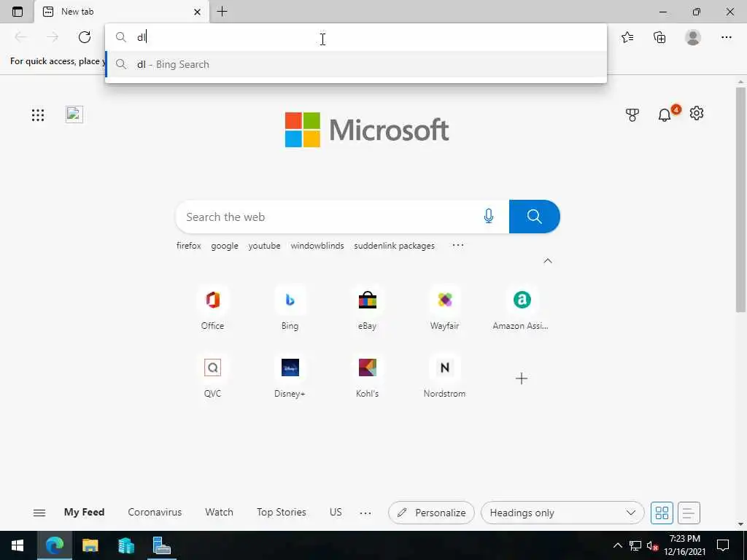Open network tray icon
747x560 pixels.
coord(635,545)
